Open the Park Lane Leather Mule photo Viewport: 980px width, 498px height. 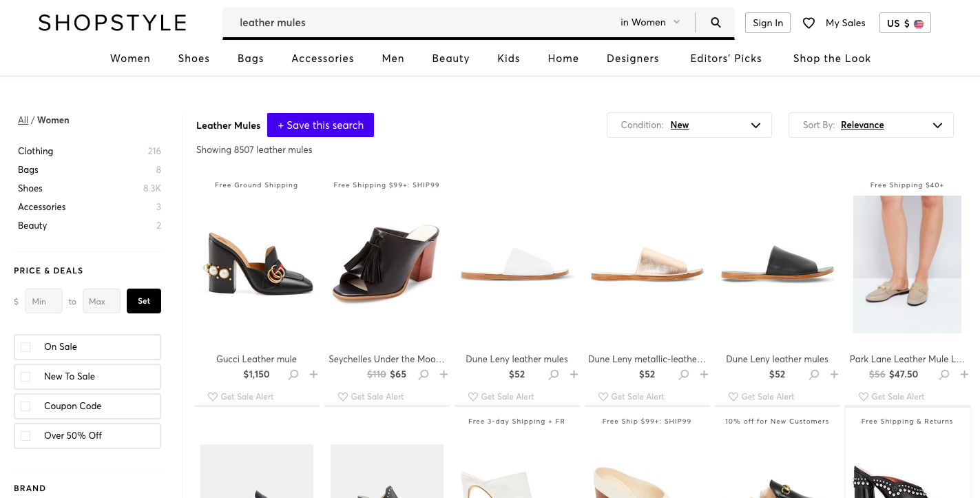click(907, 264)
